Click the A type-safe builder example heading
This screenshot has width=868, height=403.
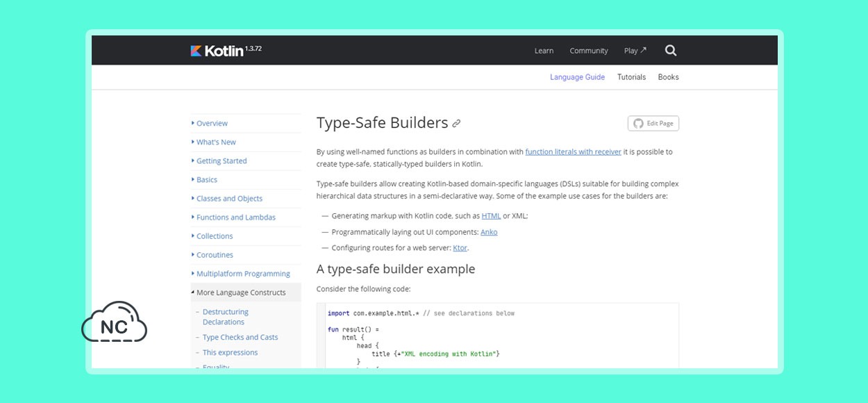coord(396,269)
